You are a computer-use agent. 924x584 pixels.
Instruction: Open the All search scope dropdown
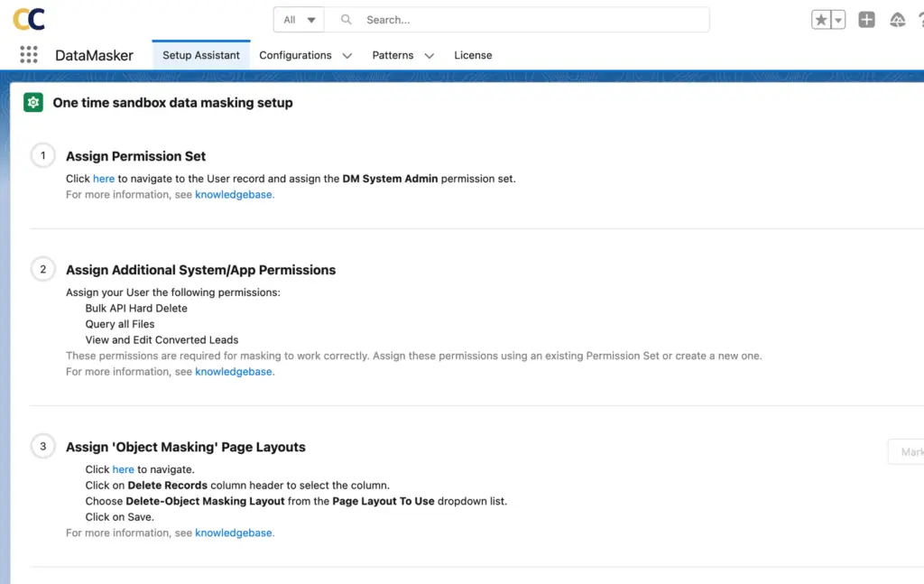tap(298, 19)
